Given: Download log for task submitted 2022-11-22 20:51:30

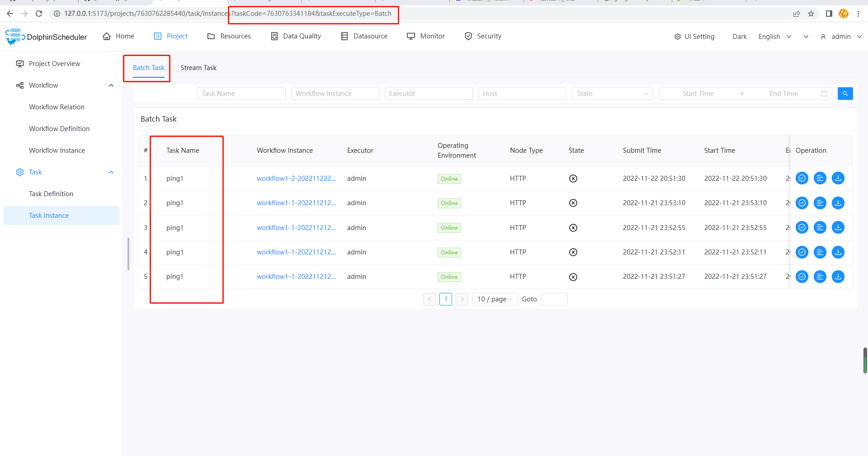Looking at the screenshot, I should pos(838,179).
